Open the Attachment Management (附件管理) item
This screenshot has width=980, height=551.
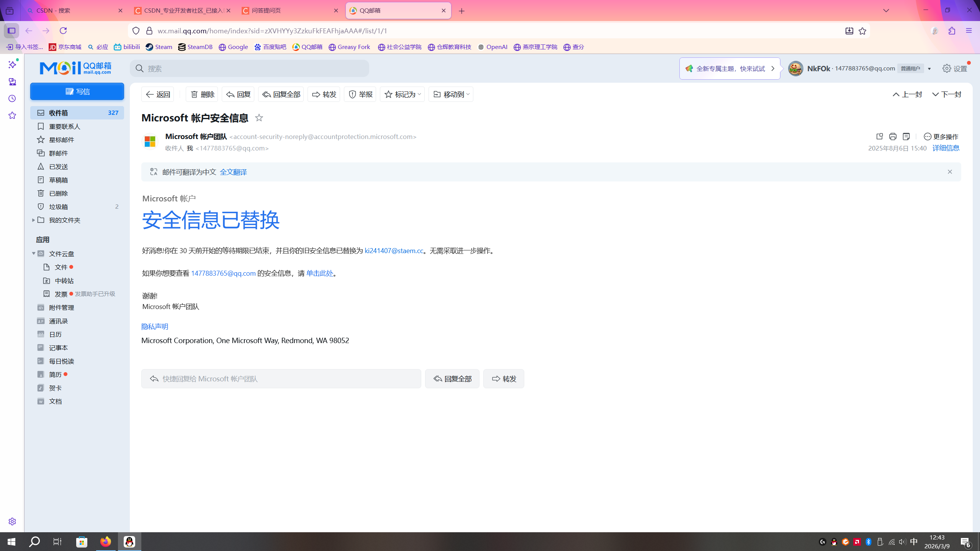pos(61,307)
